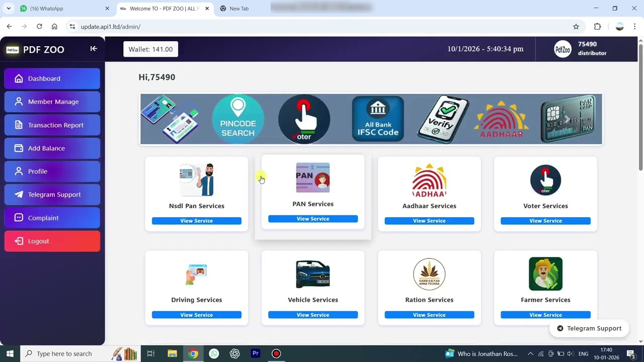The height and width of the screenshot is (362, 644).
Task: Bookmark page with the star icon
Action: pyautogui.click(x=576, y=27)
